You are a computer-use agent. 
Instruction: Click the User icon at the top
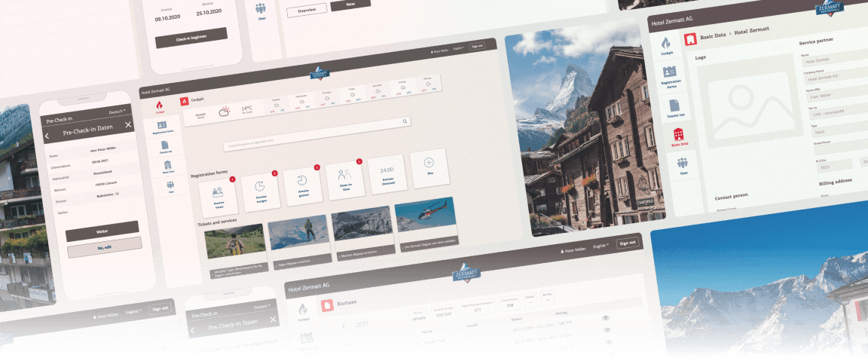[x=261, y=9]
